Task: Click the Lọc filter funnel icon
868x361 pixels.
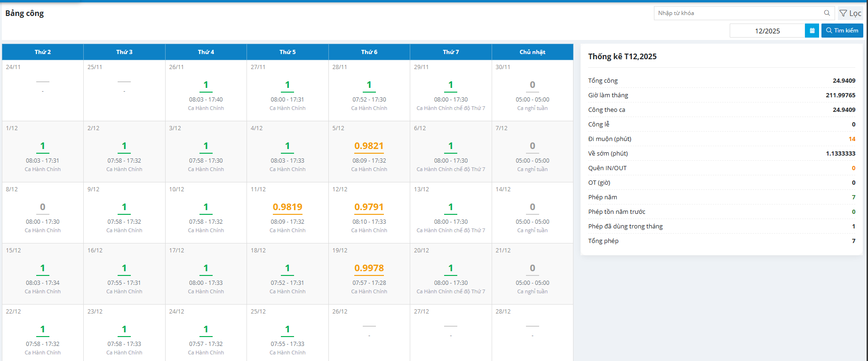Action: [843, 13]
